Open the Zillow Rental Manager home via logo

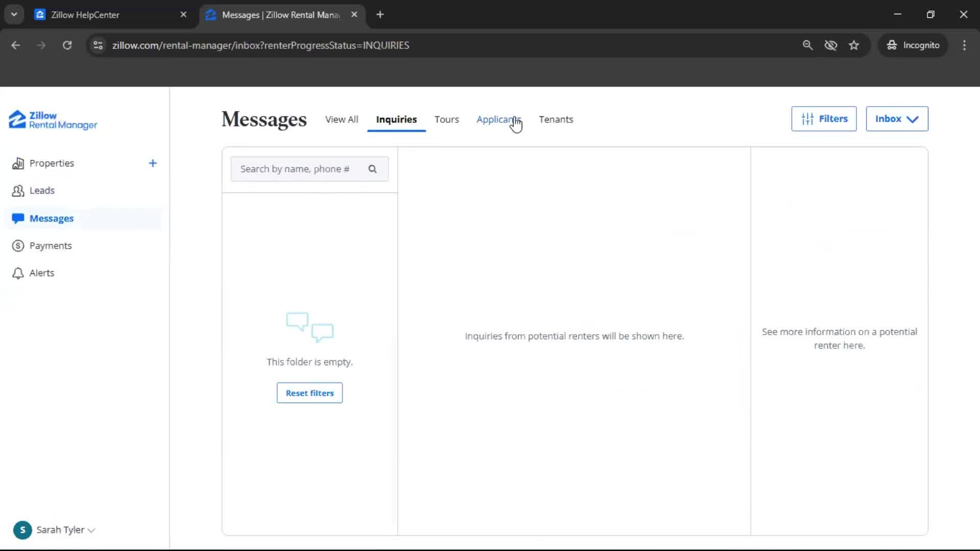coord(52,120)
